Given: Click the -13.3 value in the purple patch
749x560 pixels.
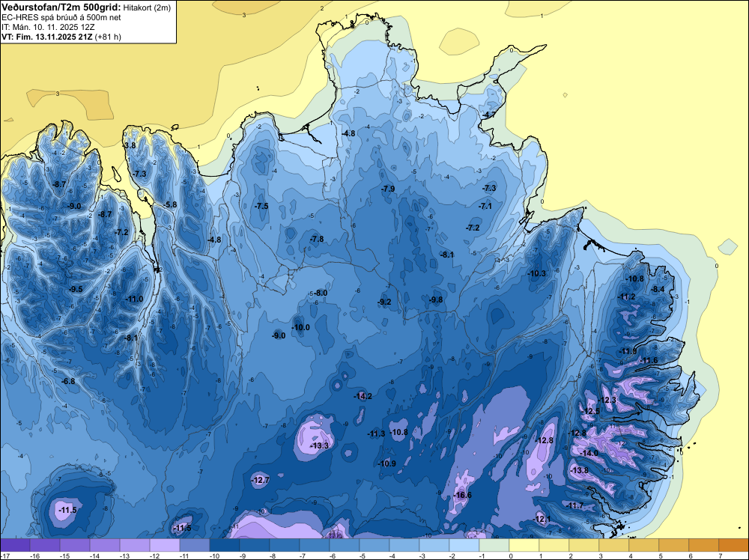Looking at the screenshot, I should pyautogui.click(x=320, y=446).
